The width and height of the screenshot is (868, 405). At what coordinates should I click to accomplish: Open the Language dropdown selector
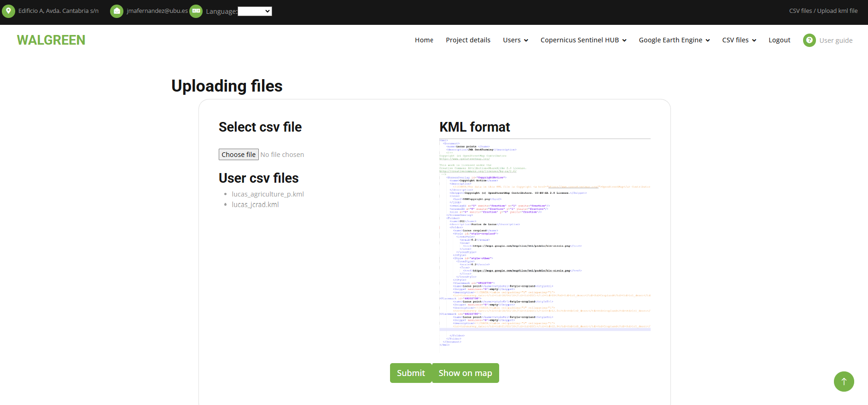(x=255, y=11)
